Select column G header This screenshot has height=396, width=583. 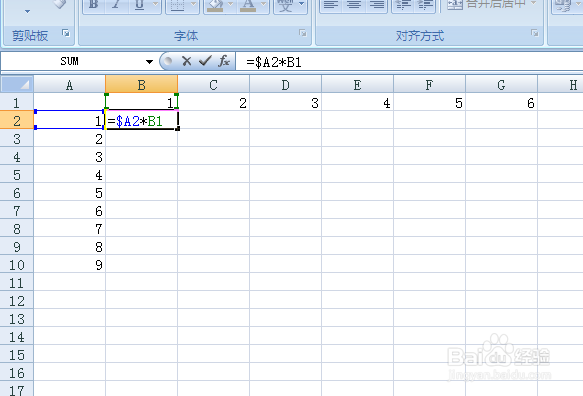point(501,85)
